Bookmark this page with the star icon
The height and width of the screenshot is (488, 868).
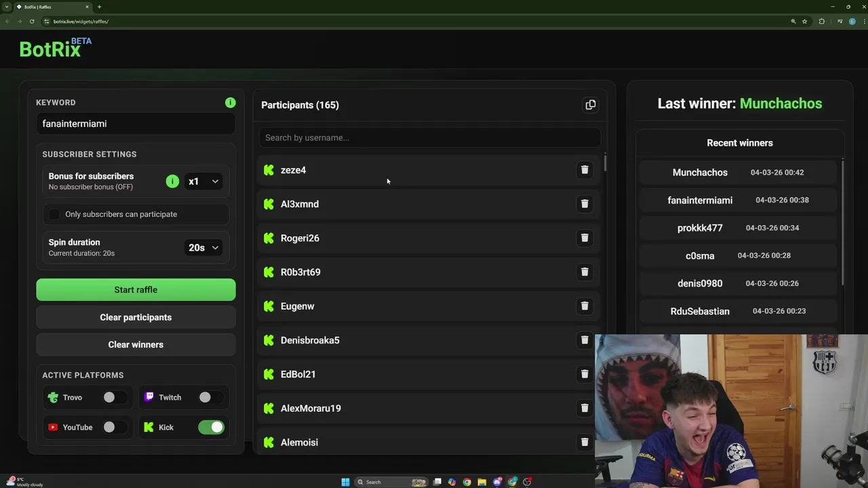(805, 21)
